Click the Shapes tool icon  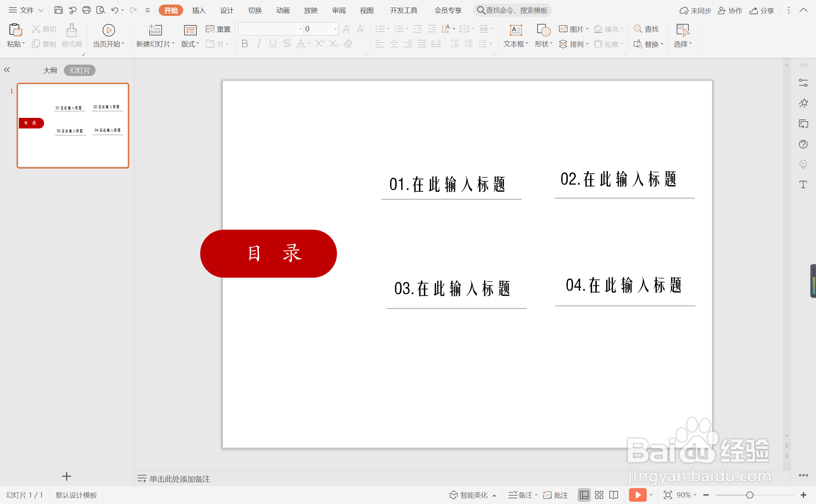pos(543,30)
